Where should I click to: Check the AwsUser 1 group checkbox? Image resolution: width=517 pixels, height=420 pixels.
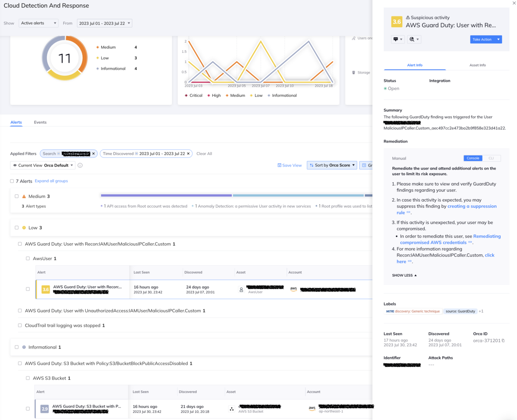(x=28, y=259)
